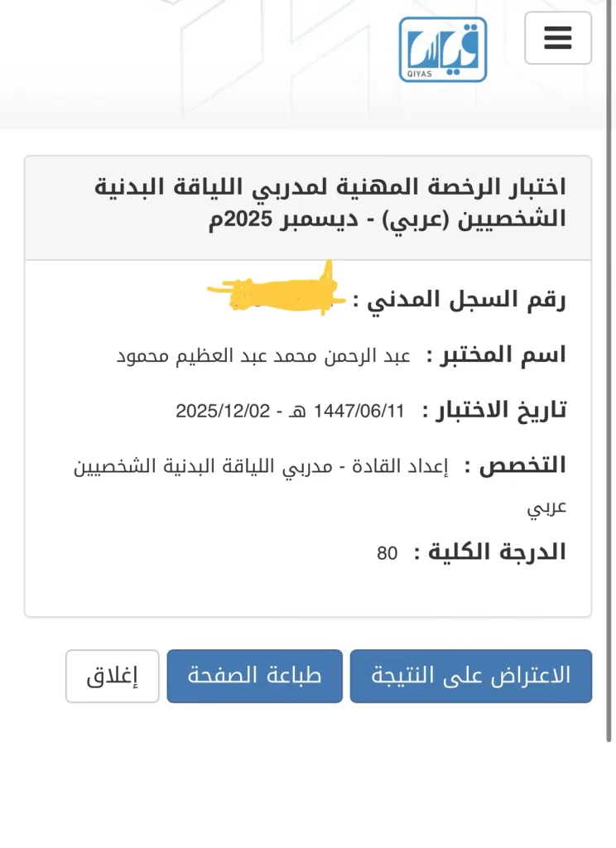Click the رقم السجل المدني label
Screen dimensions: 616x848
(x=466, y=300)
